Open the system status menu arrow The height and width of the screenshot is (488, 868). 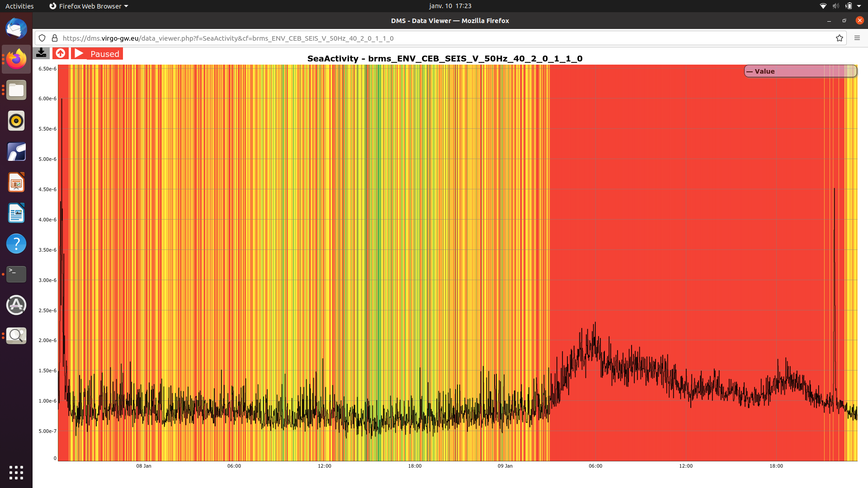tap(859, 6)
